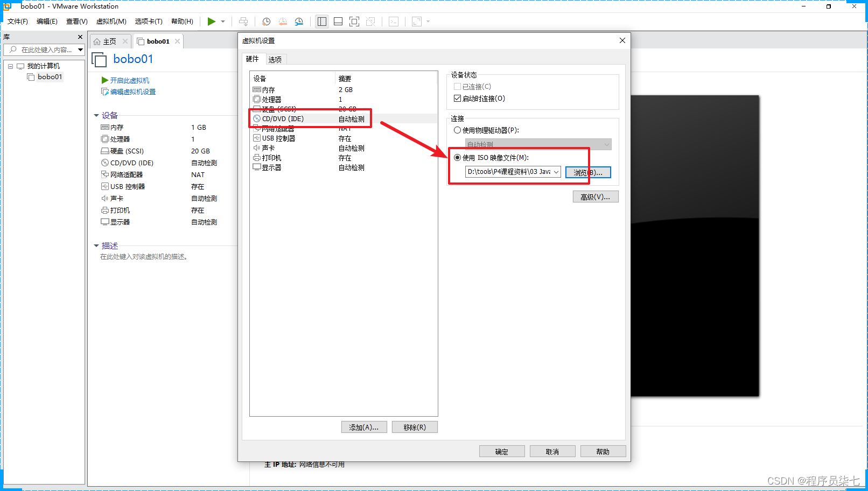Collapse the 描述 section

[x=96, y=245]
